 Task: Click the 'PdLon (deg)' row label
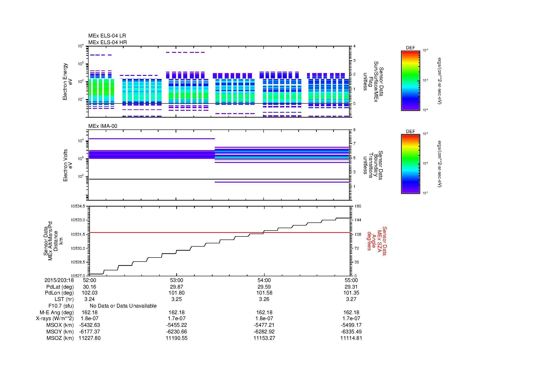pos(59,293)
